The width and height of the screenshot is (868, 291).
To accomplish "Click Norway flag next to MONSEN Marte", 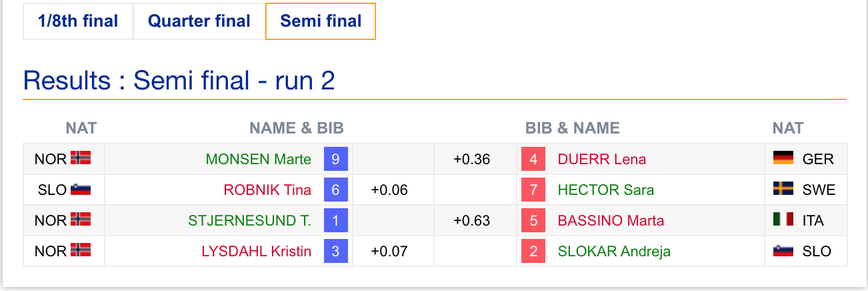I will 81,158.
